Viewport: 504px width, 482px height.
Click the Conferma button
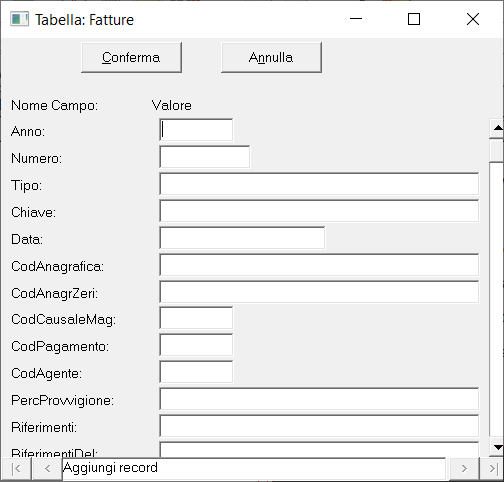click(x=131, y=57)
